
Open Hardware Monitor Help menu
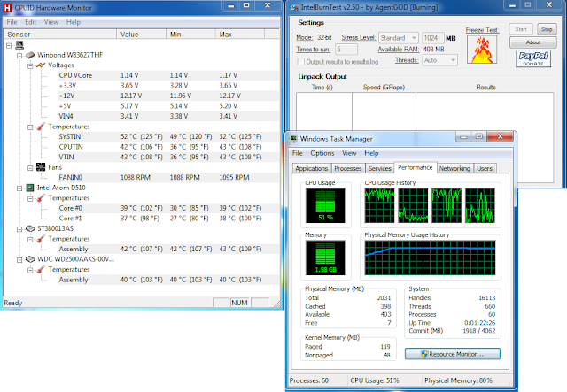73,22
